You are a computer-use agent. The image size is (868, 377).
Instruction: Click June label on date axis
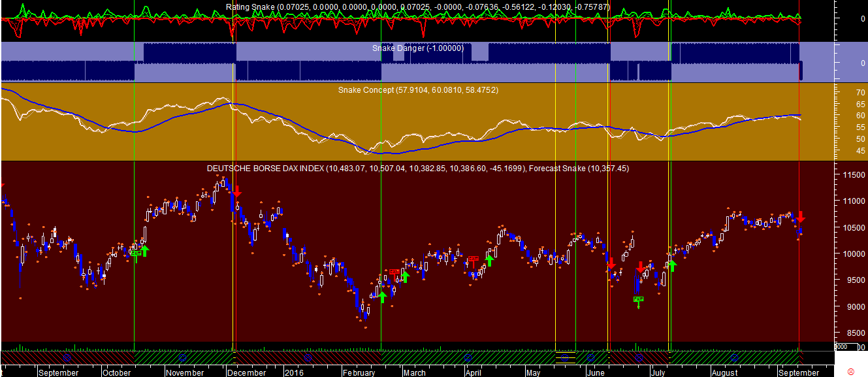coord(595,372)
